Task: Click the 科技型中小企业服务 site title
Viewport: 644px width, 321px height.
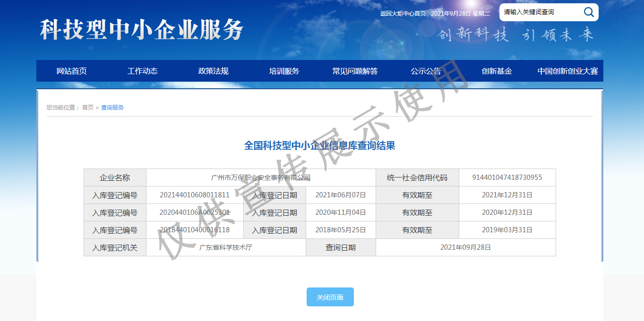Action: (141, 28)
